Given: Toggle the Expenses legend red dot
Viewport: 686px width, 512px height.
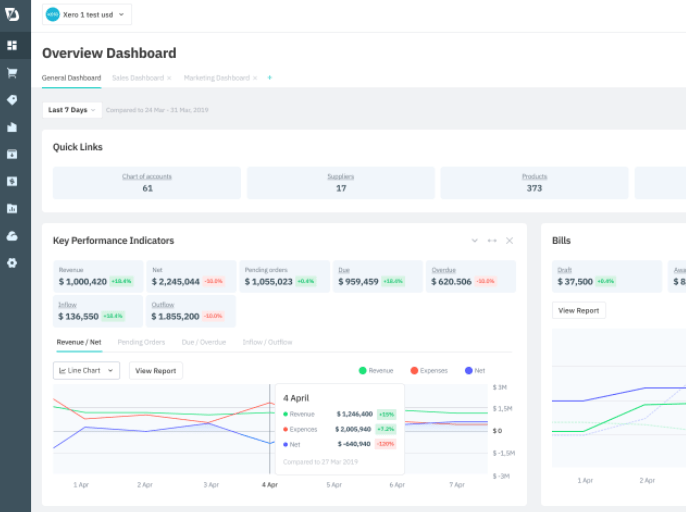Looking at the screenshot, I should (414, 371).
